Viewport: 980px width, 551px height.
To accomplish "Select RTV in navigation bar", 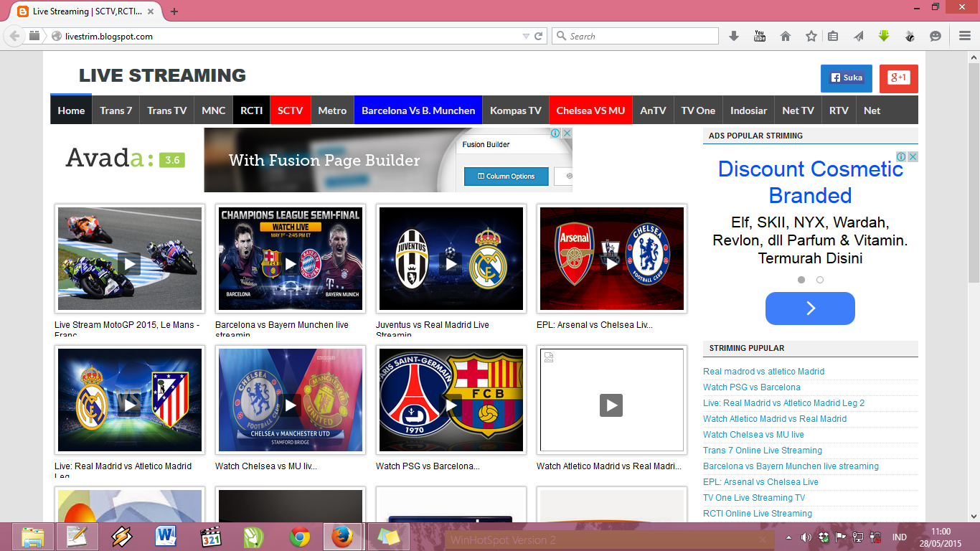I will (839, 110).
